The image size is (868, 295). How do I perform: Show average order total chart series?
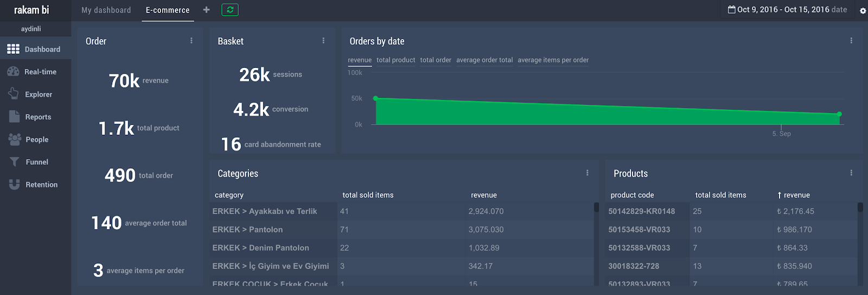click(484, 60)
